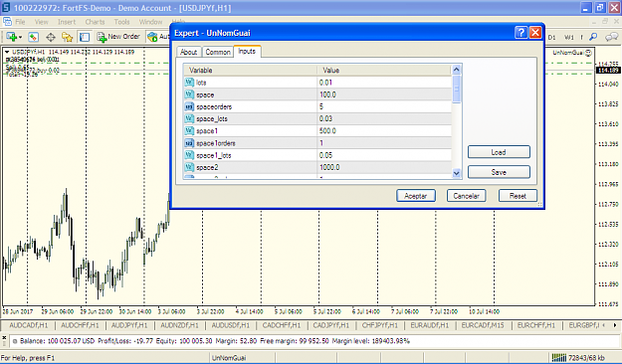
Task: Click the expert smiley icon on chart
Action: point(589,53)
